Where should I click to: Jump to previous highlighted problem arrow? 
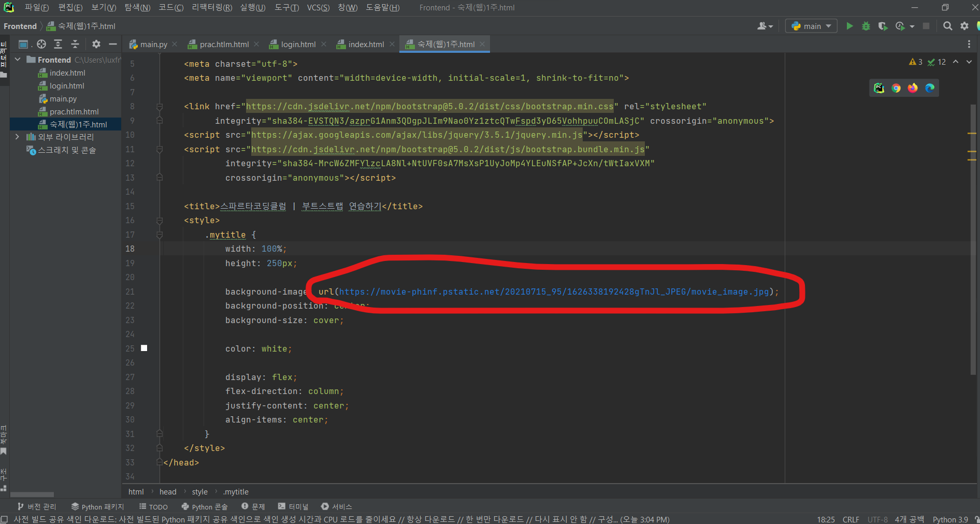956,62
